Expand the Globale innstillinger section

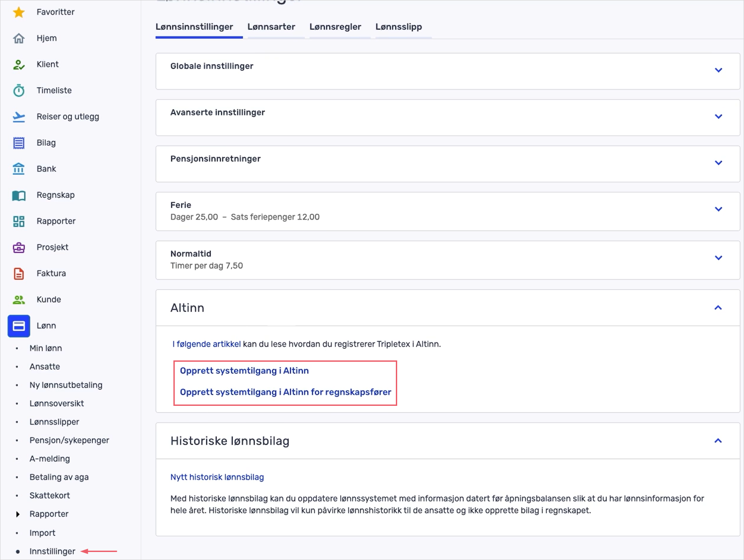pyautogui.click(x=718, y=70)
